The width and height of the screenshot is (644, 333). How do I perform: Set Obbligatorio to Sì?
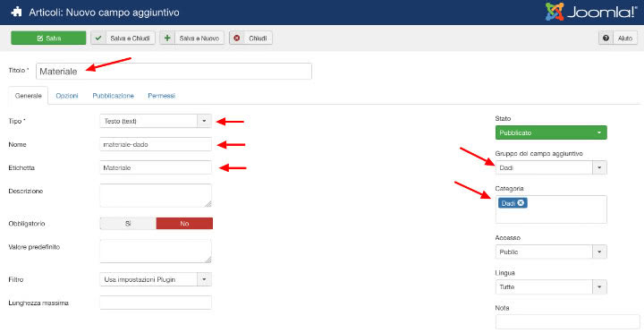128,224
